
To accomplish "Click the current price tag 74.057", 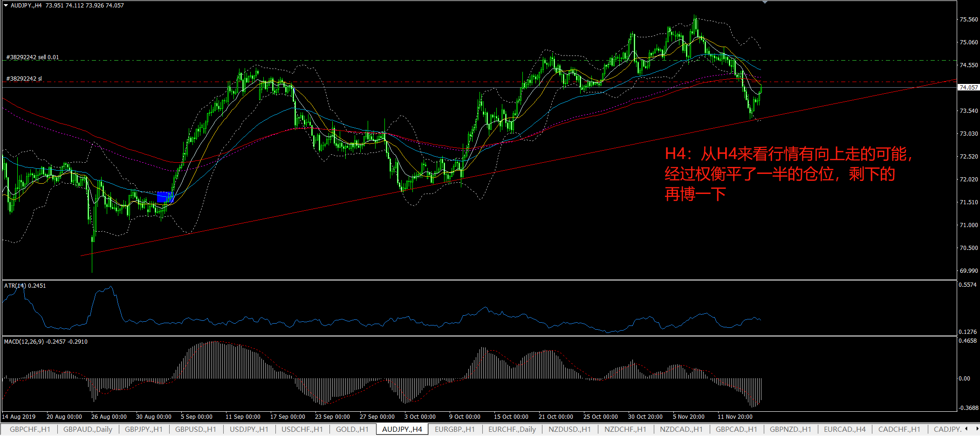I will point(968,88).
